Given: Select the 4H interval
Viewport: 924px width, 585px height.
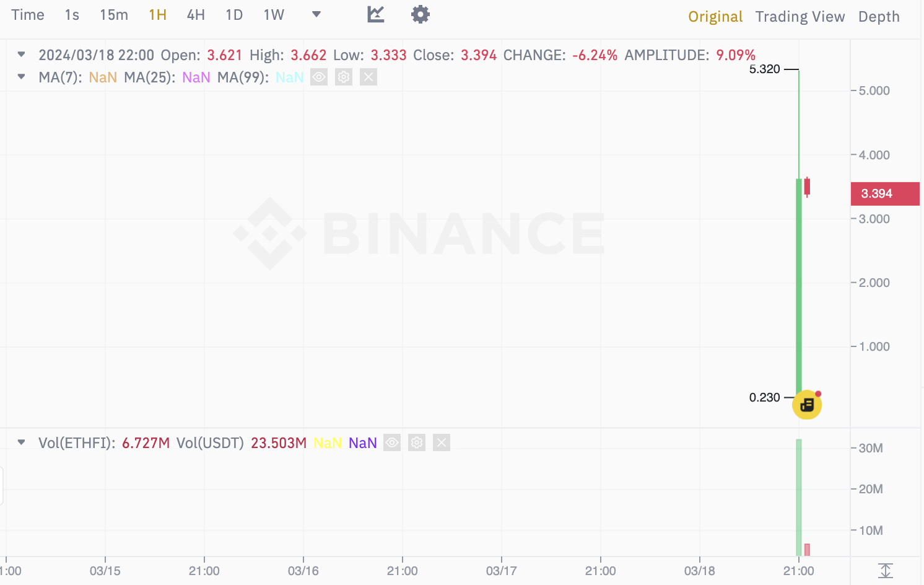Looking at the screenshot, I should coord(196,15).
